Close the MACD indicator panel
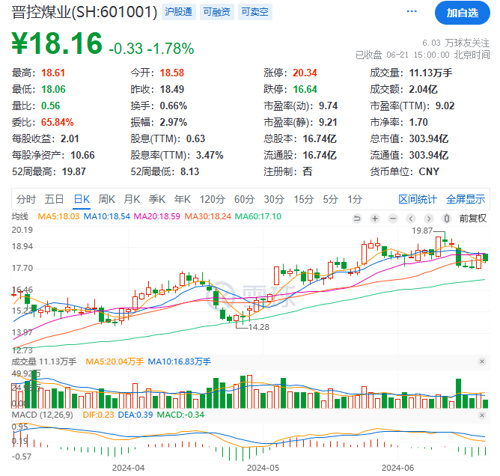Viewport: 500px width, 476px height. [482, 415]
